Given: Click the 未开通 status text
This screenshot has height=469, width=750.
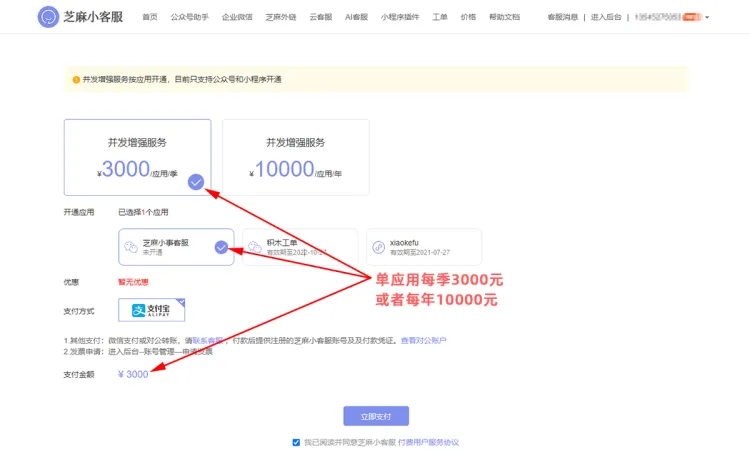Looking at the screenshot, I should pyautogui.click(x=152, y=252).
